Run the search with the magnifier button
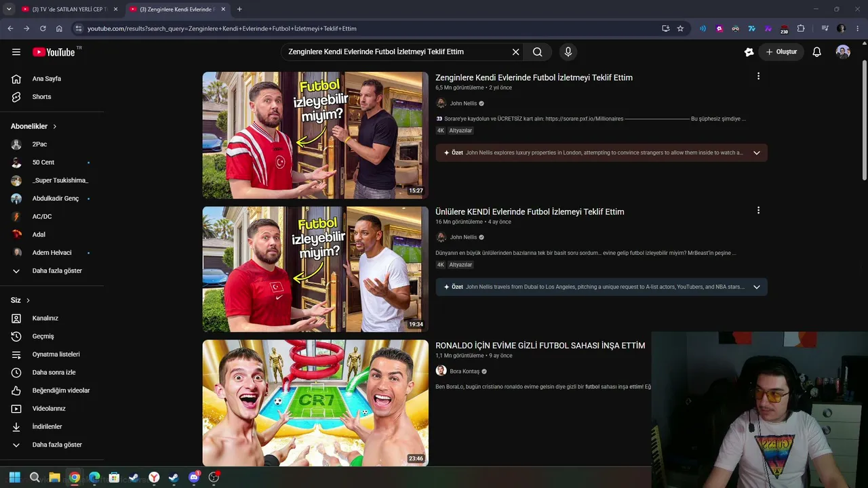The width and height of the screenshot is (868, 488). coord(538,52)
